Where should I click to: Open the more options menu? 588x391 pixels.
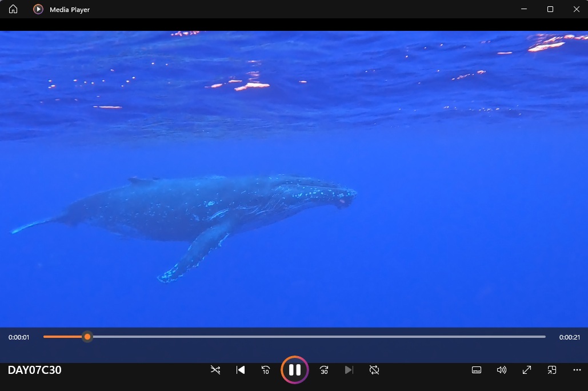(577, 370)
